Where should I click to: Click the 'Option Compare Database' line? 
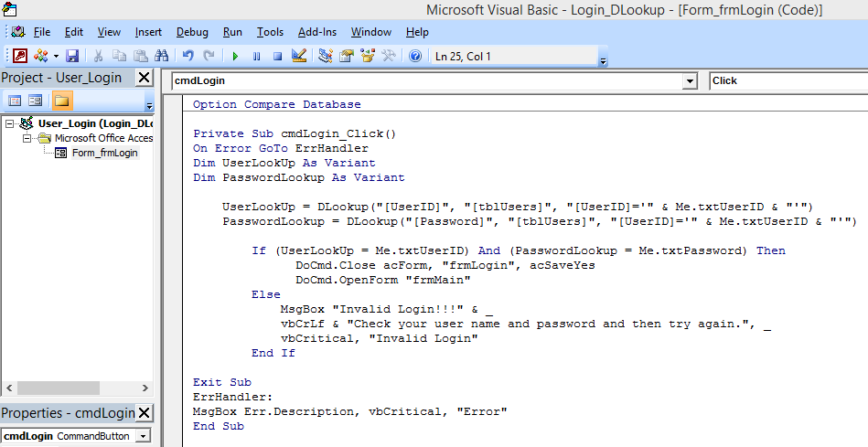pos(277,104)
